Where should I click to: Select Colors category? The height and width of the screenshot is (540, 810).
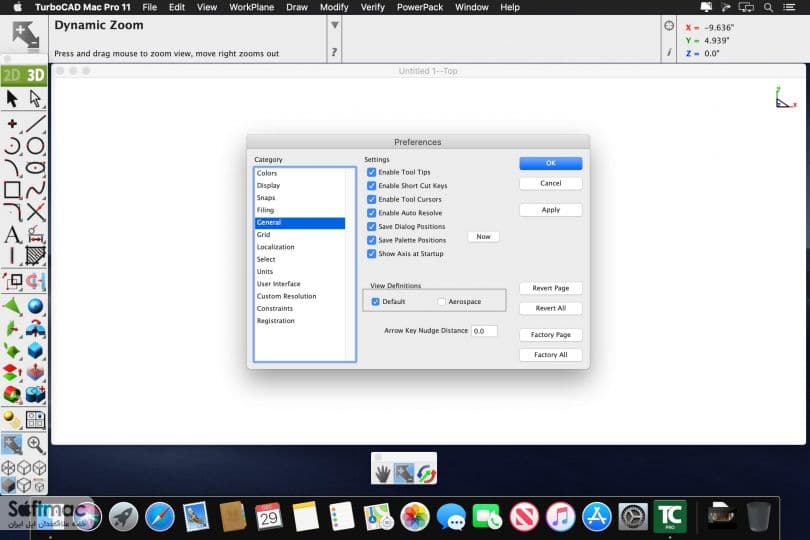pos(300,173)
